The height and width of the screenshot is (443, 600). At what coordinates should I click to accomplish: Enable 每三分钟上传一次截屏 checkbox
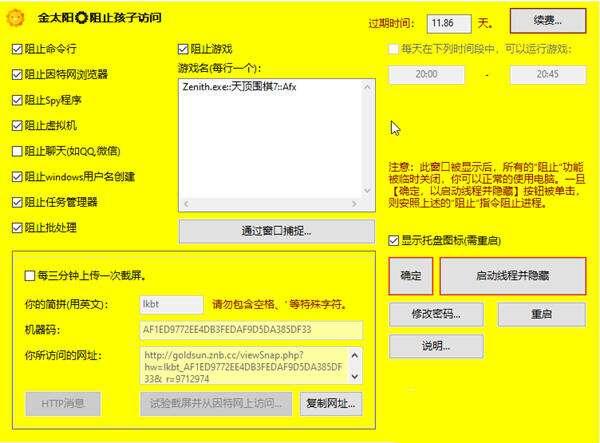[30, 275]
